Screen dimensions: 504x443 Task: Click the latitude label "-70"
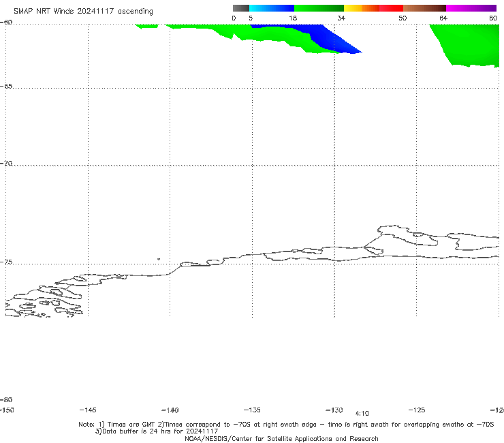coord(6,164)
